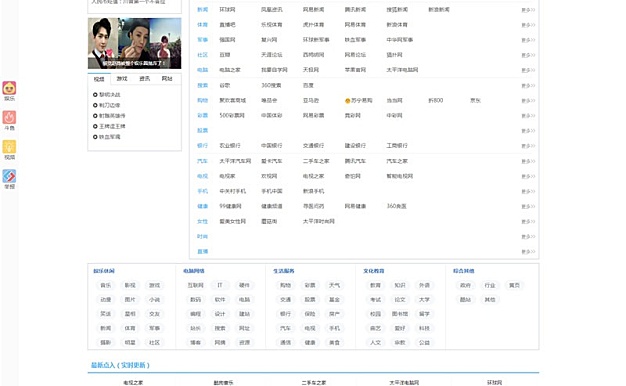The width and height of the screenshot is (626, 386).
Task: Open 二手车之家 in the 汽车 row
Action: tap(316, 161)
